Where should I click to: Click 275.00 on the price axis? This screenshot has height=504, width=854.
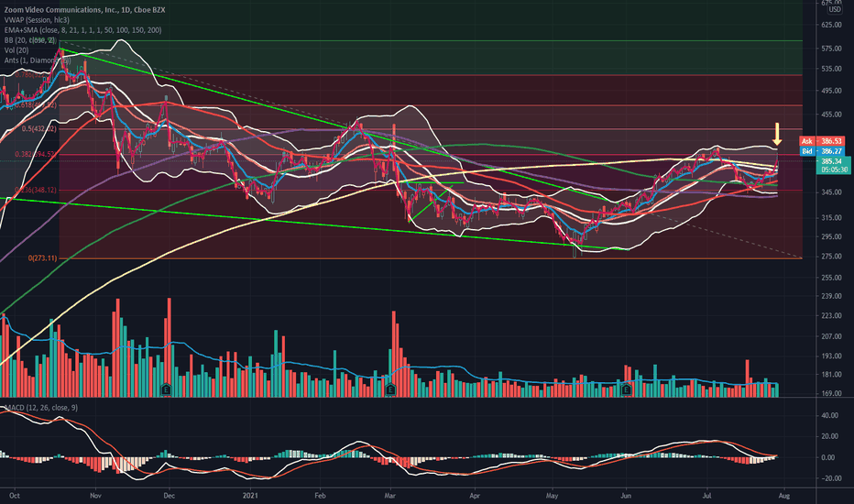tap(832, 257)
